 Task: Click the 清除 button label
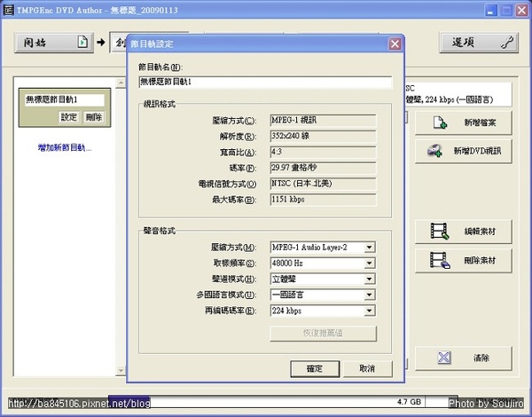click(481, 358)
